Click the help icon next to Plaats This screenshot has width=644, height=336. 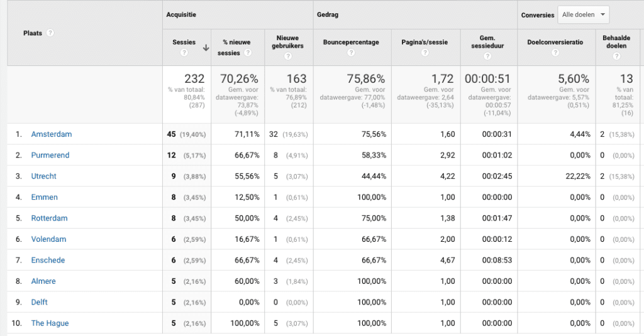[50, 33]
